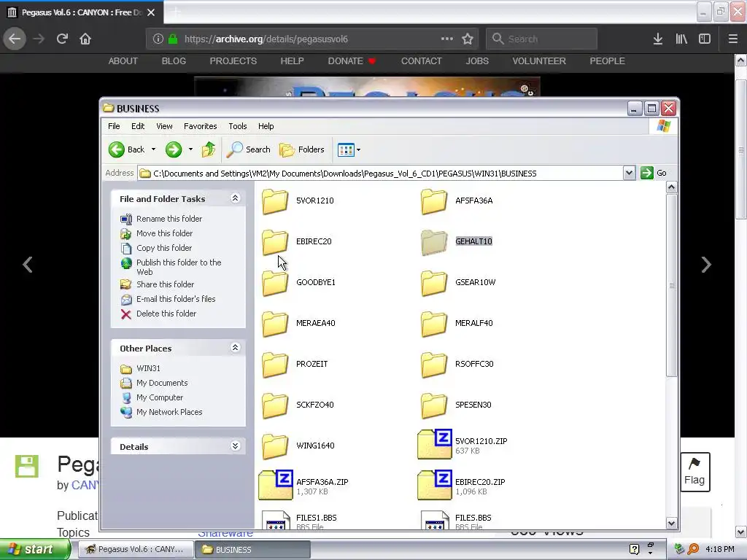Select the PROZEIT folder icon
Screen dimensions: 747x560
(275, 365)
